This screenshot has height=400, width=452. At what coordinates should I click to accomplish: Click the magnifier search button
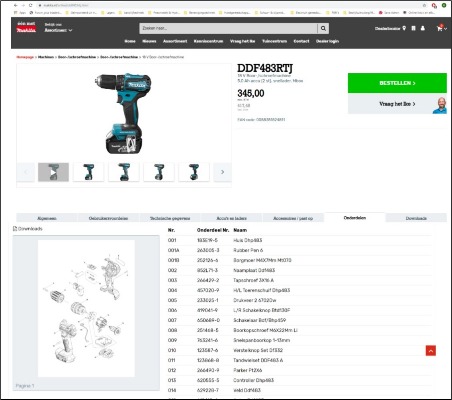point(323,28)
